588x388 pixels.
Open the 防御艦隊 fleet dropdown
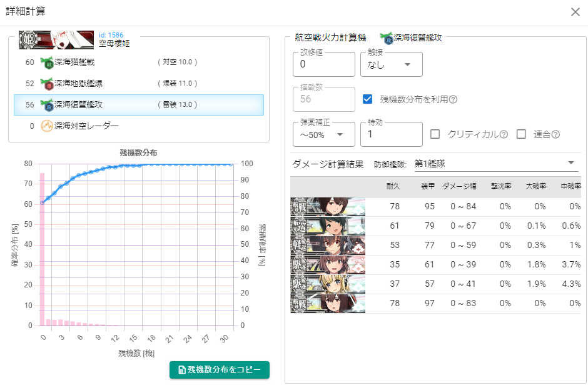(x=494, y=164)
